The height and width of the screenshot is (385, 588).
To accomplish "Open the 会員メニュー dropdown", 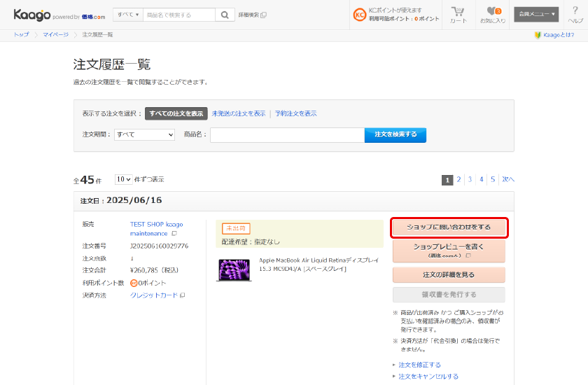I will tap(536, 14).
